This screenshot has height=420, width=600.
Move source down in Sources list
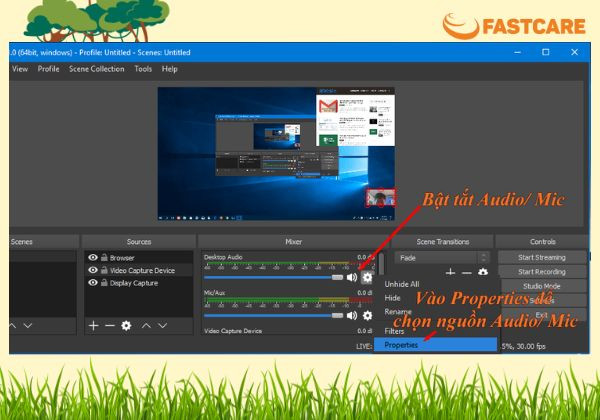(163, 326)
